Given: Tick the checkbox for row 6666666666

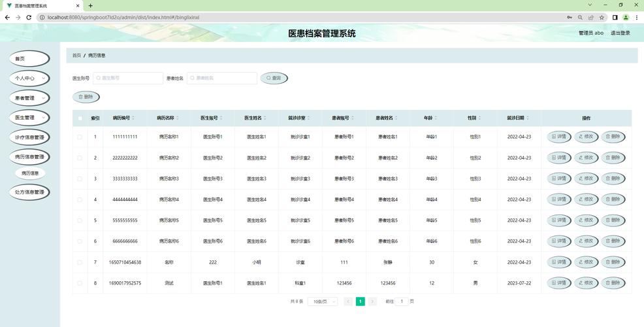Looking at the screenshot, I should coord(80,241).
